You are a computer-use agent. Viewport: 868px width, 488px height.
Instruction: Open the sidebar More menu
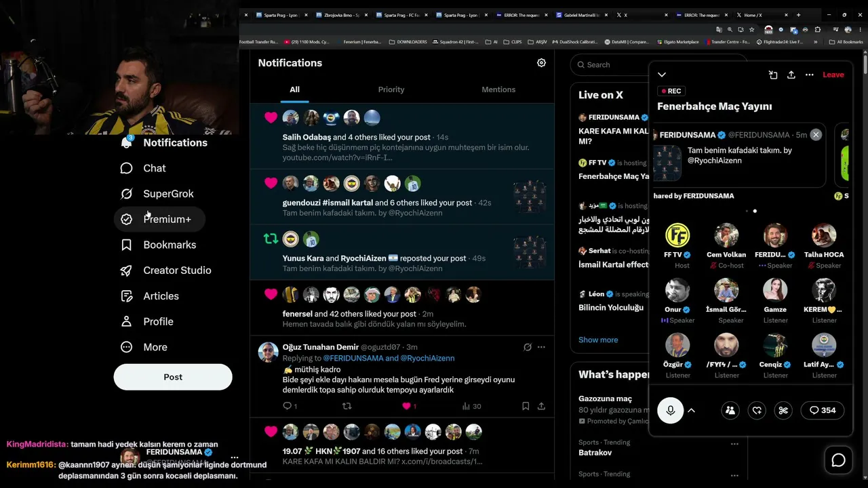point(144,347)
